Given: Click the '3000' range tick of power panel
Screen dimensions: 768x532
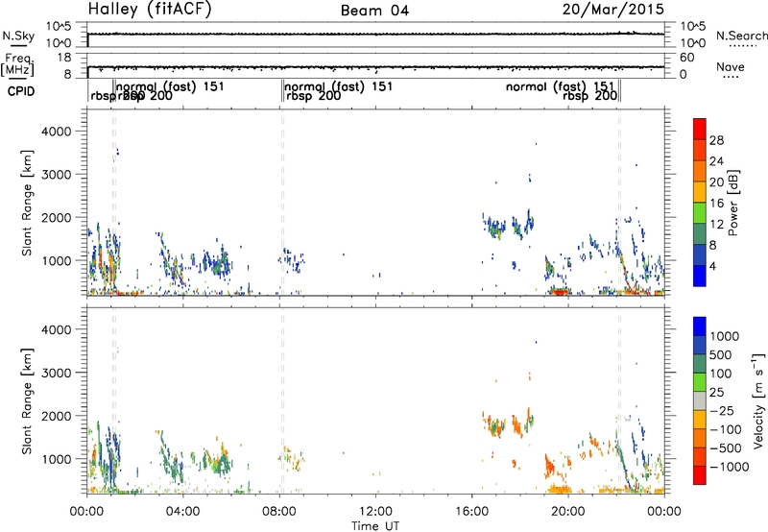Looking at the screenshot, I should [57, 175].
